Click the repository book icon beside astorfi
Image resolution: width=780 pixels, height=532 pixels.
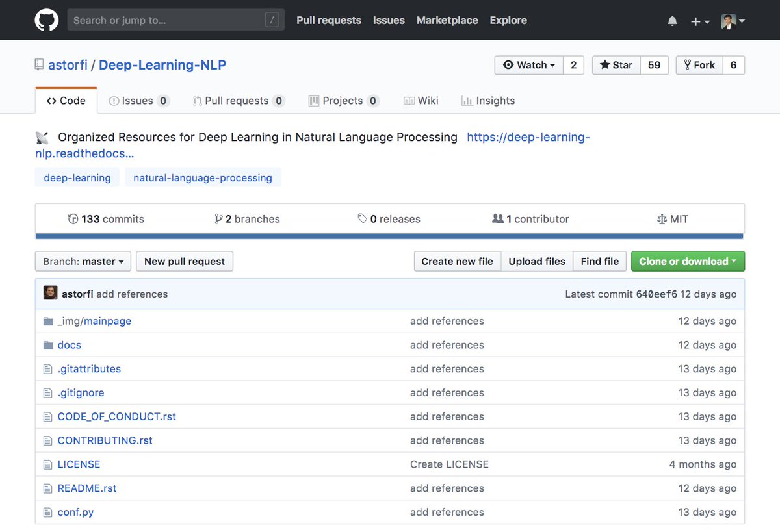pyautogui.click(x=40, y=65)
